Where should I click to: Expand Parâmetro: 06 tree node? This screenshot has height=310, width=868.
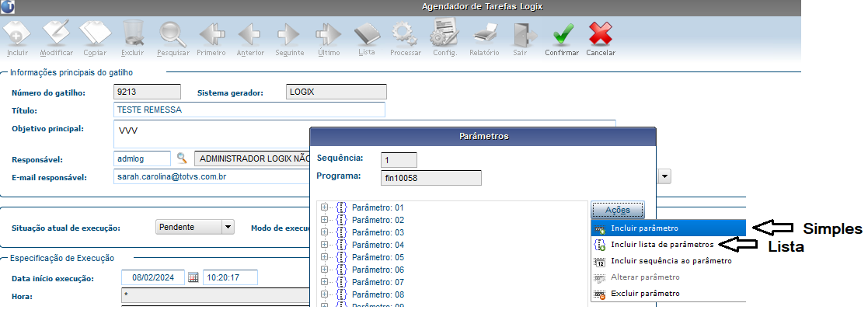coord(325,270)
